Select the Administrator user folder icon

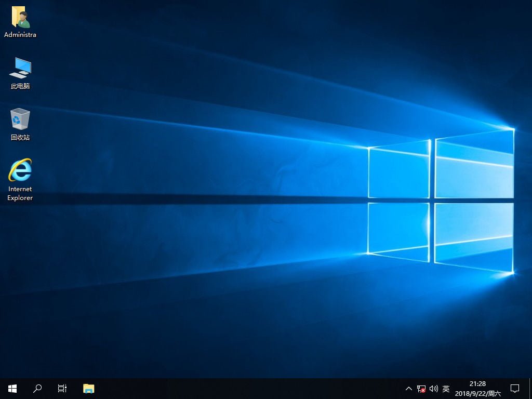click(20, 18)
